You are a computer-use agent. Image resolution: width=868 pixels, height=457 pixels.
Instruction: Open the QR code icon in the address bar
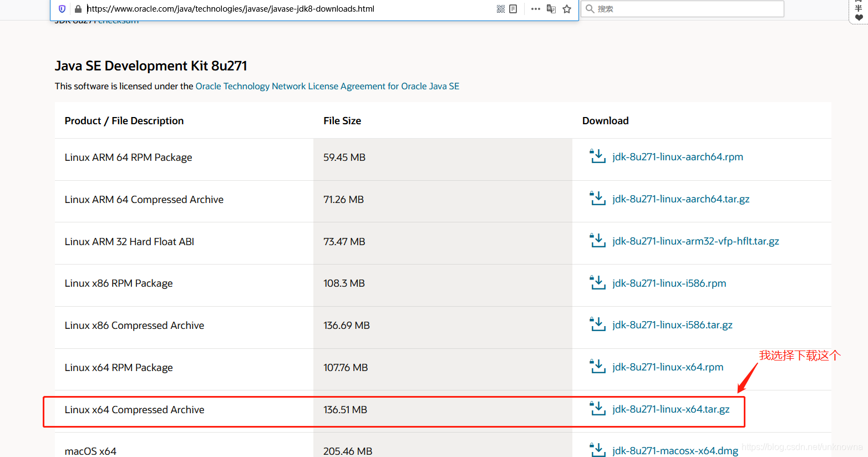pyautogui.click(x=501, y=9)
